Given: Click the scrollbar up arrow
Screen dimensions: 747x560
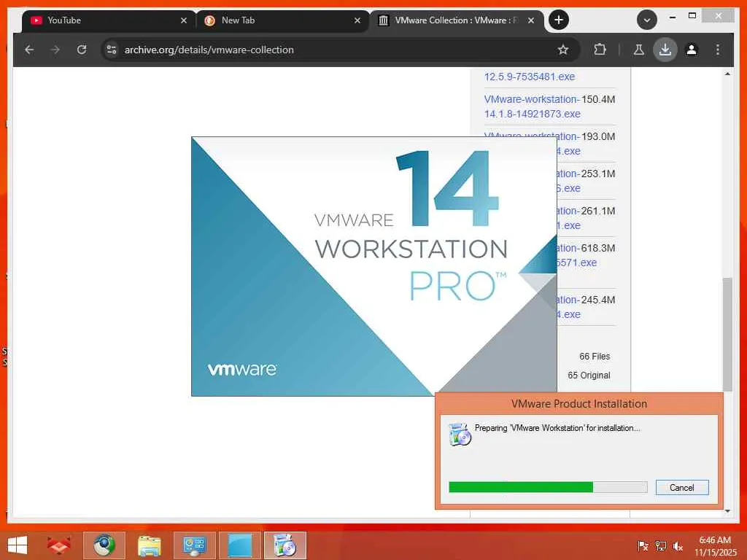Looking at the screenshot, I should tap(727, 74).
